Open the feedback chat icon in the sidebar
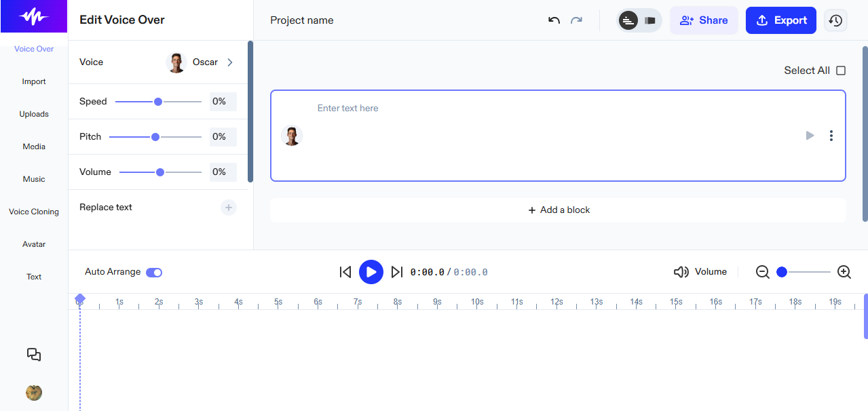868x411 pixels. point(33,355)
